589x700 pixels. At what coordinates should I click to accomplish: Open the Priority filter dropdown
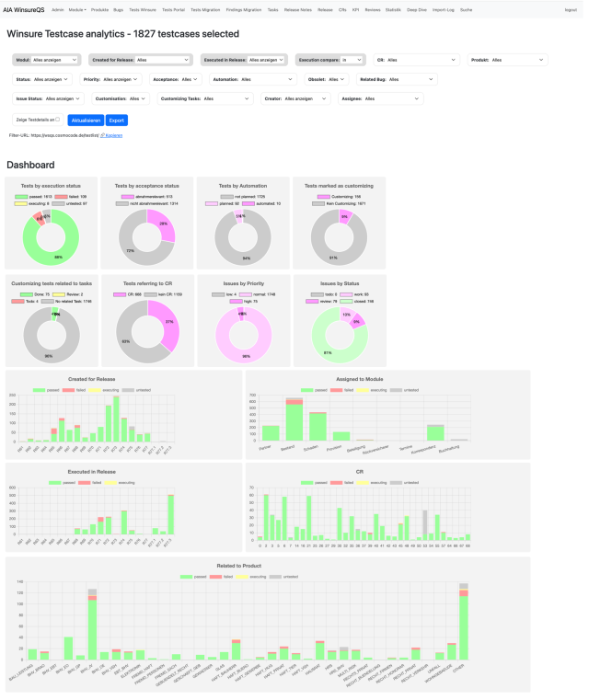pyautogui.click(x=108, y=79)
